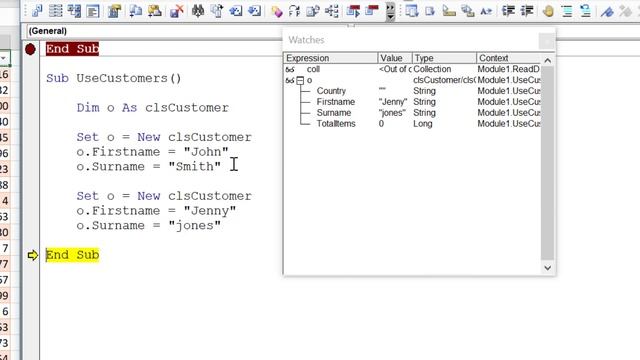Click the Outdent icon

click(x=527, y=11)
